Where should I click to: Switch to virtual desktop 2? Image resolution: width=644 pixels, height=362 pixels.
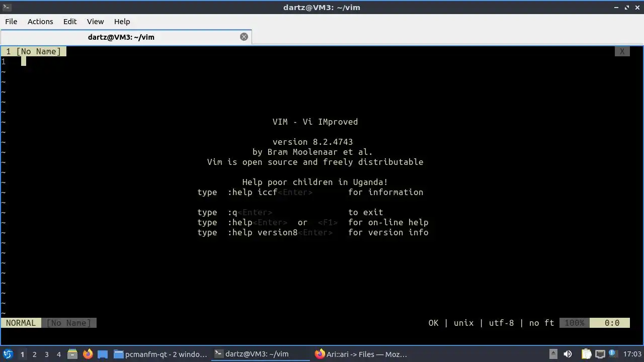[x=34, y=354]
